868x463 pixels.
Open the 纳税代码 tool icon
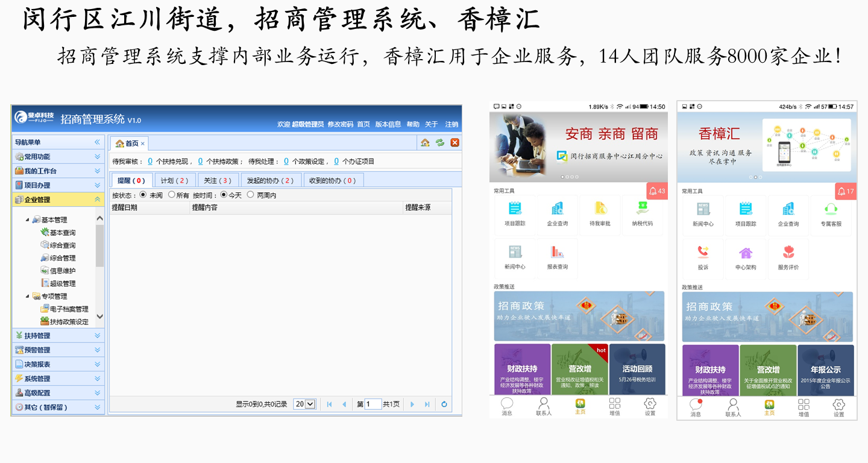tap(643, 209)
